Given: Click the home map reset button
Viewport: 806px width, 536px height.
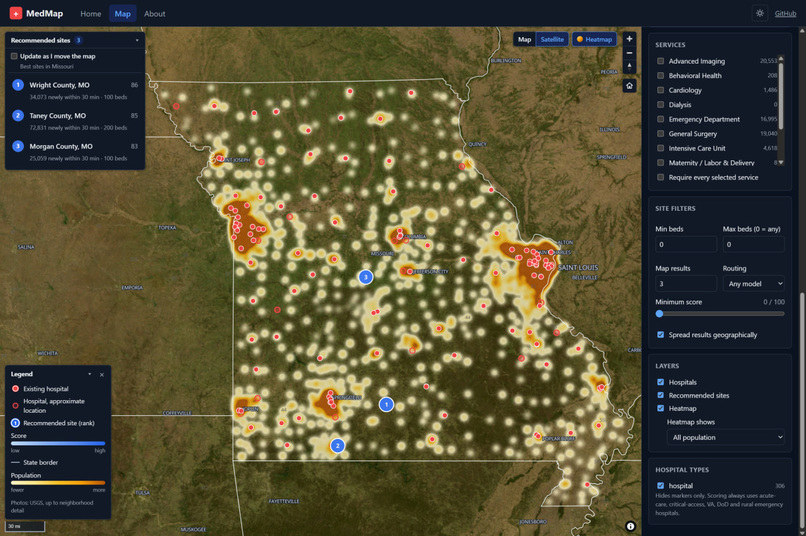Looking at the screenshot, I should click(629, 86).
